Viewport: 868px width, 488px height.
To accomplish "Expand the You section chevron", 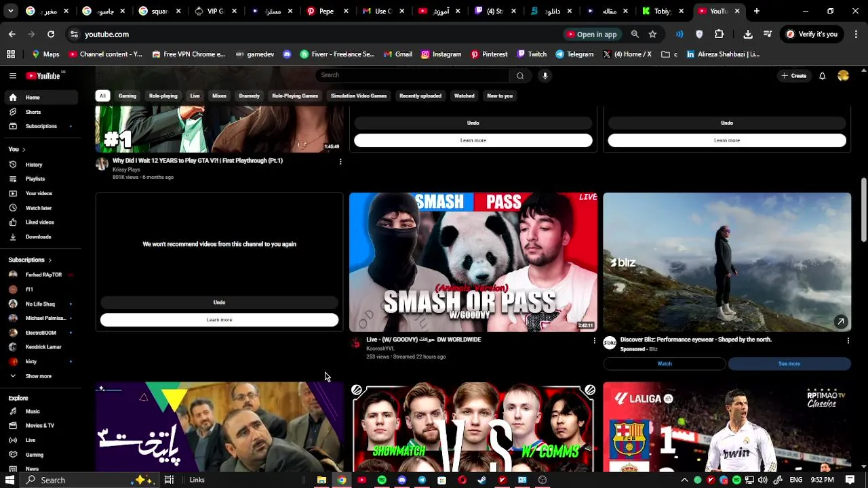I will tap(24, 150).
